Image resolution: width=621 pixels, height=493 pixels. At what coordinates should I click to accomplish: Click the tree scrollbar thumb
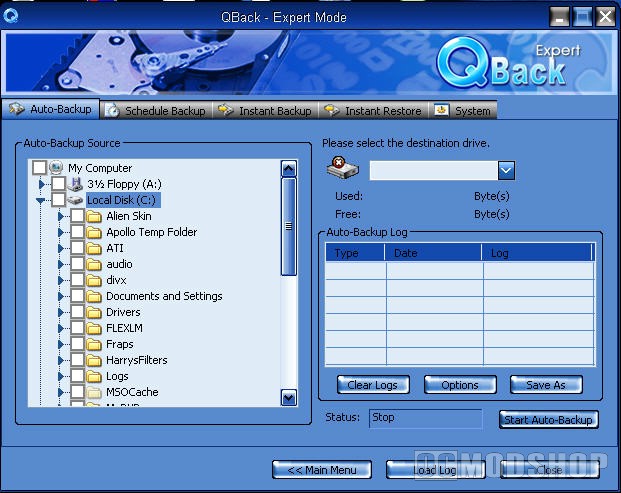coord(289,227)
